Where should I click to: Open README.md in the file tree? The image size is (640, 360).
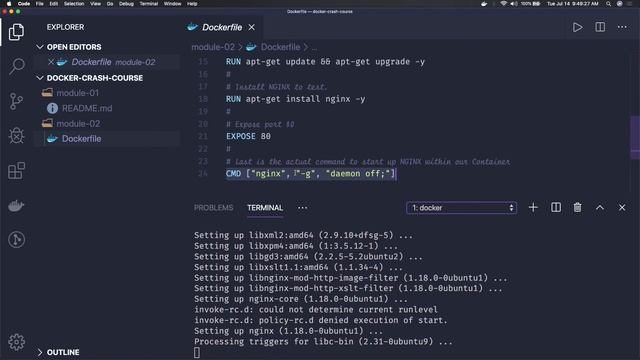87,108
